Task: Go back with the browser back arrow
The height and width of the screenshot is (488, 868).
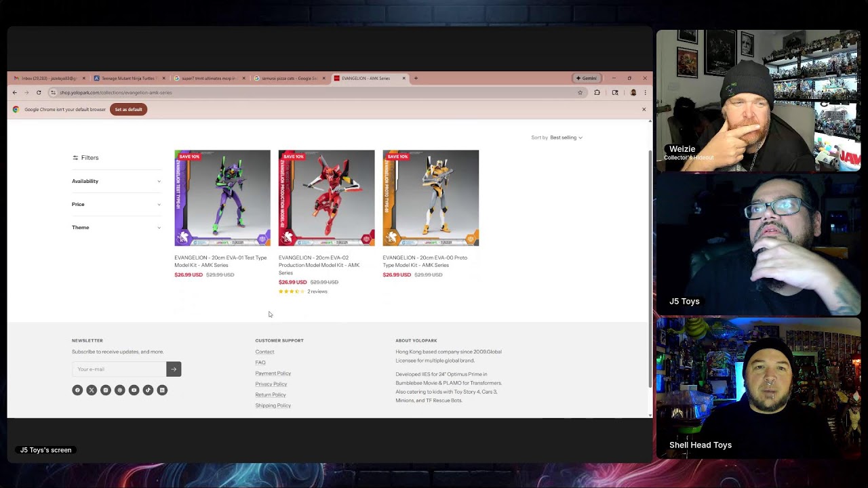Action: 15,92
